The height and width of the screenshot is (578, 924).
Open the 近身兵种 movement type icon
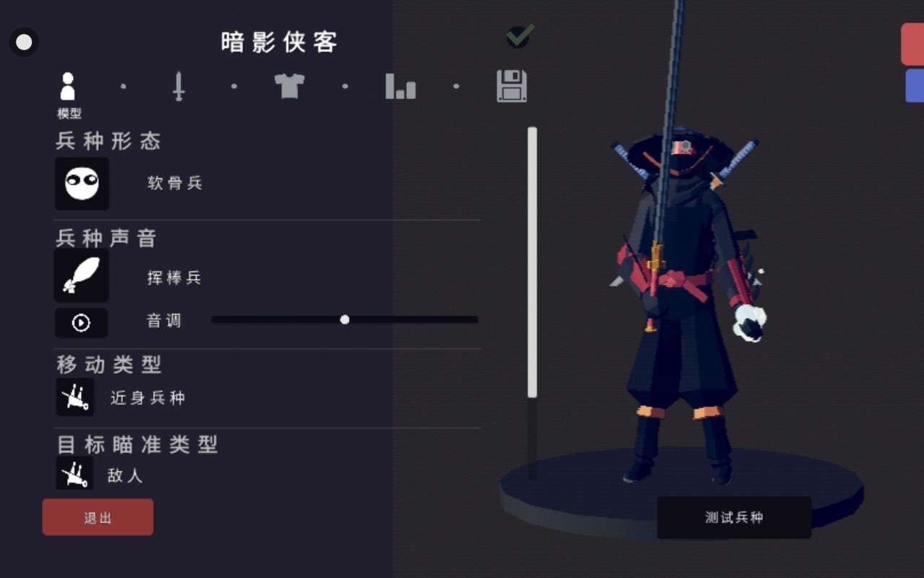tap(75, 397)
